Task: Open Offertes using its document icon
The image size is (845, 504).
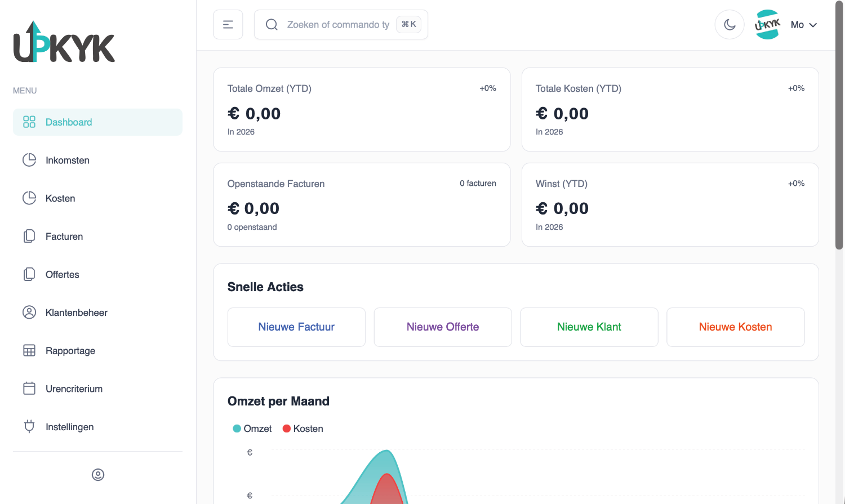Action: pos(29,274)
